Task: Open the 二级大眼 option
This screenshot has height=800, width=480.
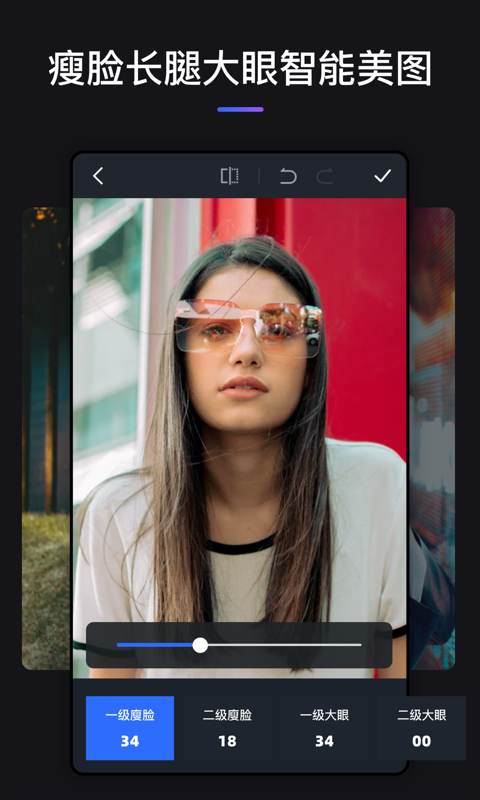Action: click(421, 728)
